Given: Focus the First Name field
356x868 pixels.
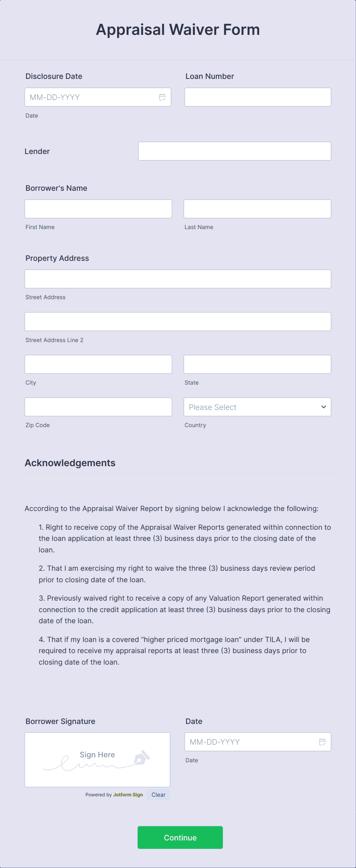Looking at the screenshot, I should coord(98,208).
